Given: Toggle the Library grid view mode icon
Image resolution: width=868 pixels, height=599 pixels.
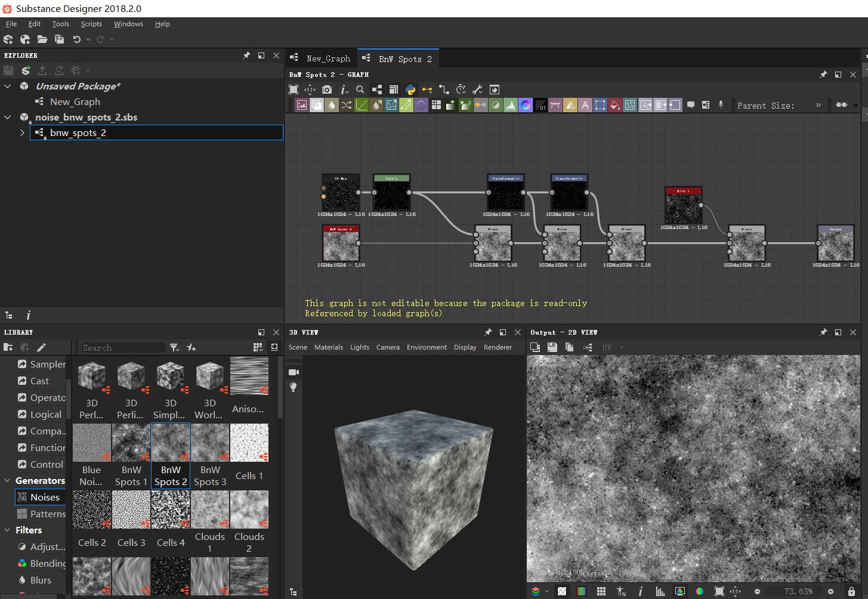Looking at the screenshot, I should (x=258, y=347).
